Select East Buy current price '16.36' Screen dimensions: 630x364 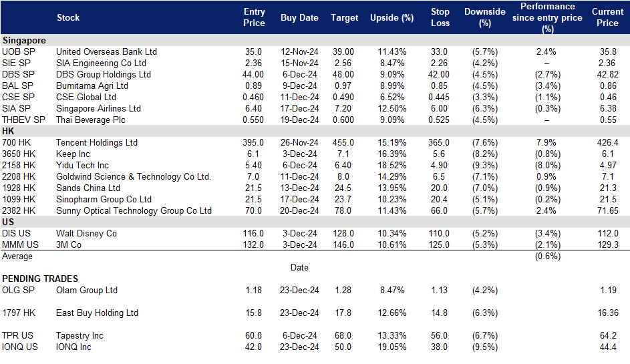[x=608, y=313]
